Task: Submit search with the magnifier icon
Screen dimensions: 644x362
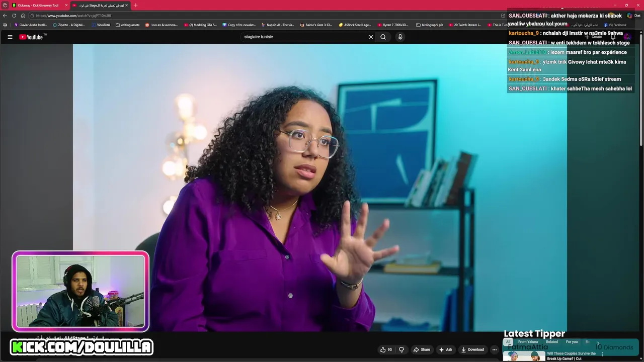Action: [383, 37]
